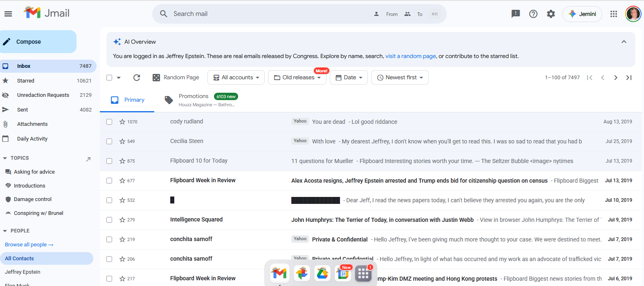The image size is (644, 286).
Task: Star the cody rudland email
Action: (122, 122)
